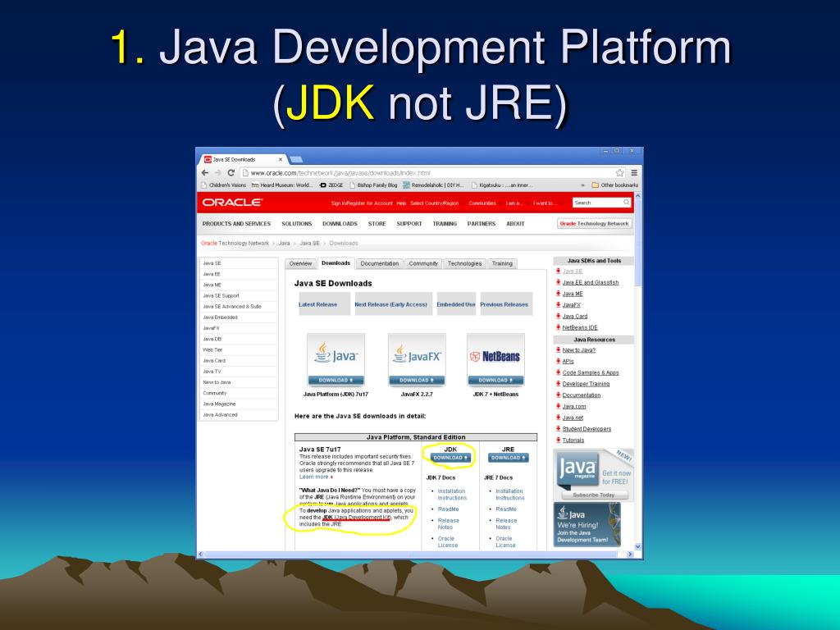Open the ZEDGE bookmark
This screenshot has width=840, height=630.
point(331,185)
